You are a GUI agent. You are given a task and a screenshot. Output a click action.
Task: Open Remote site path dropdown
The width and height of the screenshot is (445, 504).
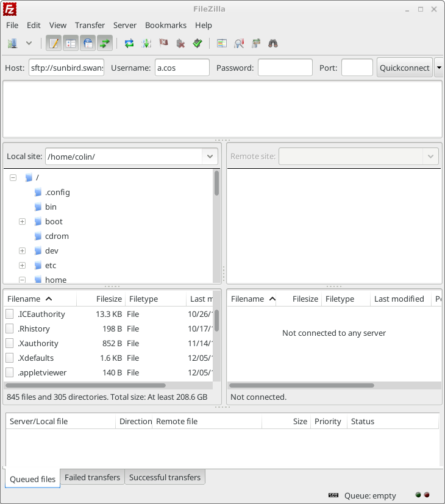tap(430, 157)
